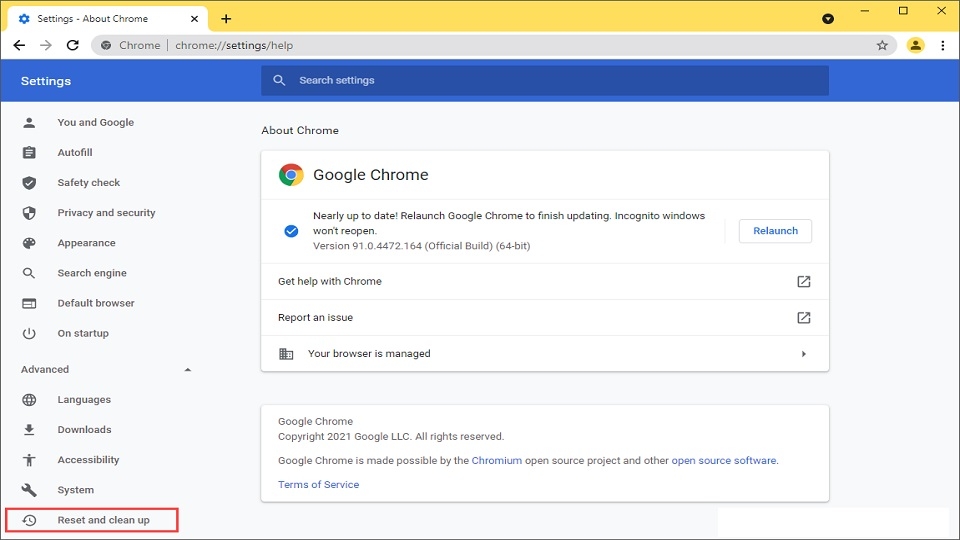Screen dimensions: 960x540
Task: Close the Settings - About Chrome tab
Action: tap(194, 19)
